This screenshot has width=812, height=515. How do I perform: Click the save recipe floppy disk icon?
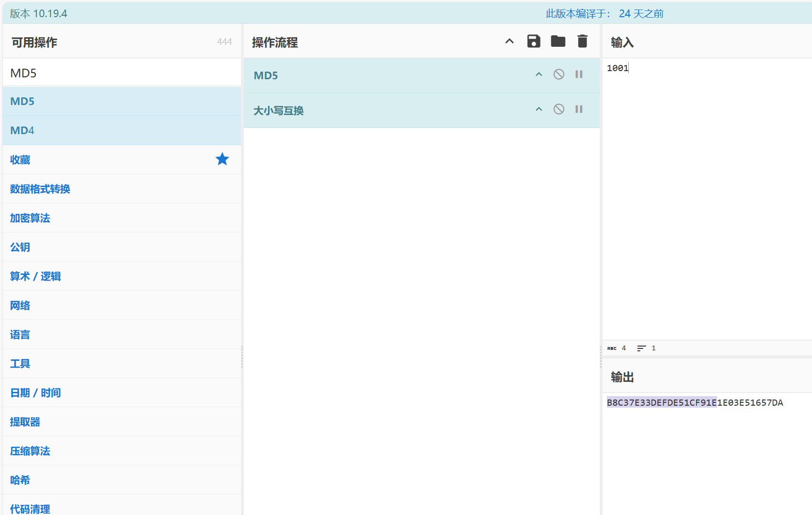[533, 42]
